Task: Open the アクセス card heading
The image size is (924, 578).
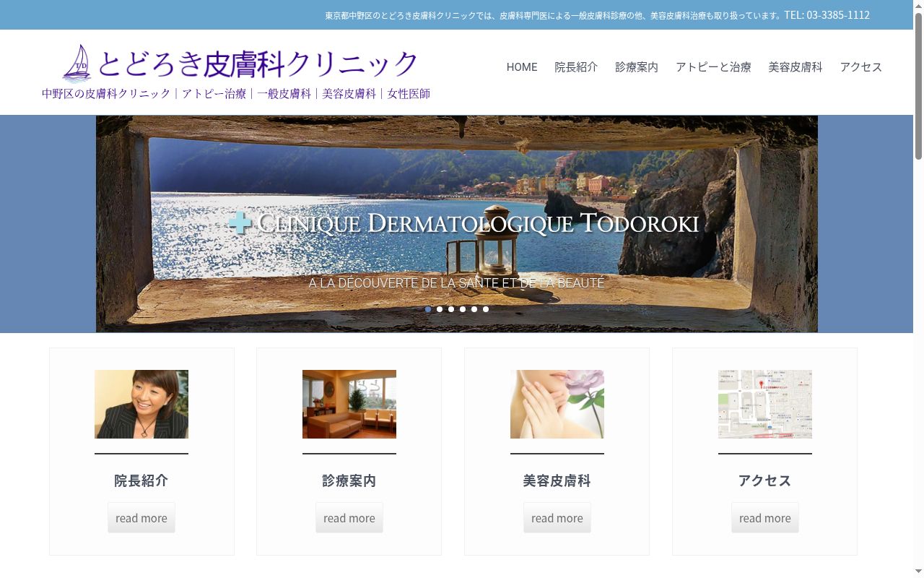Action: click(x=765, y=480)
